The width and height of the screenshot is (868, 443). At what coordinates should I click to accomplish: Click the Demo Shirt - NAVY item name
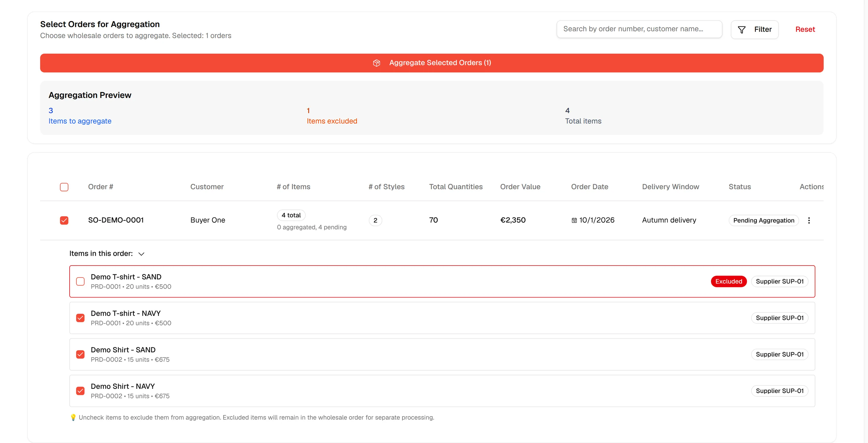[123, 386]
